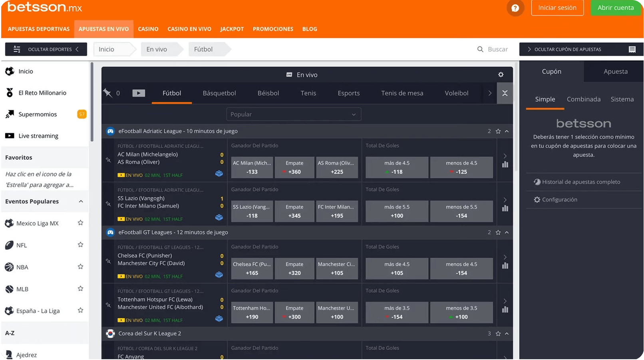Pin the SS Lazio vs FC Inter Milano match
The width and height of the screenshot is (644, 360).
point(108,204)
